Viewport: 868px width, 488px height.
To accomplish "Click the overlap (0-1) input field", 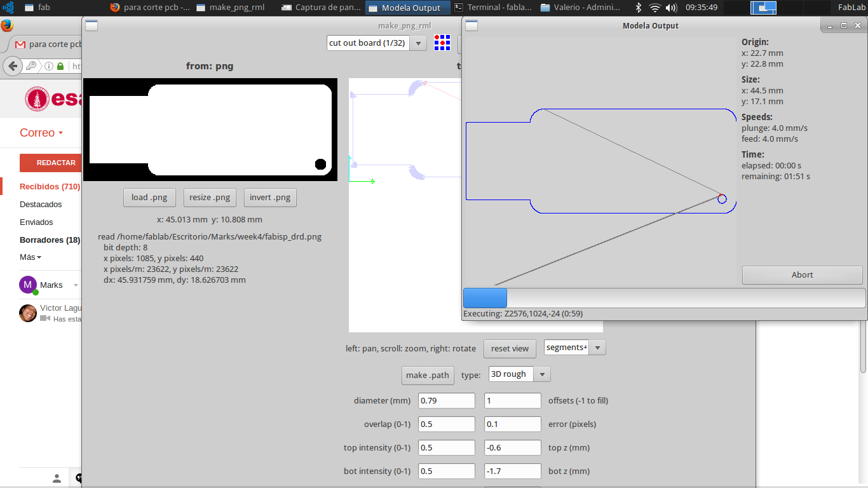I will point(447,424).
